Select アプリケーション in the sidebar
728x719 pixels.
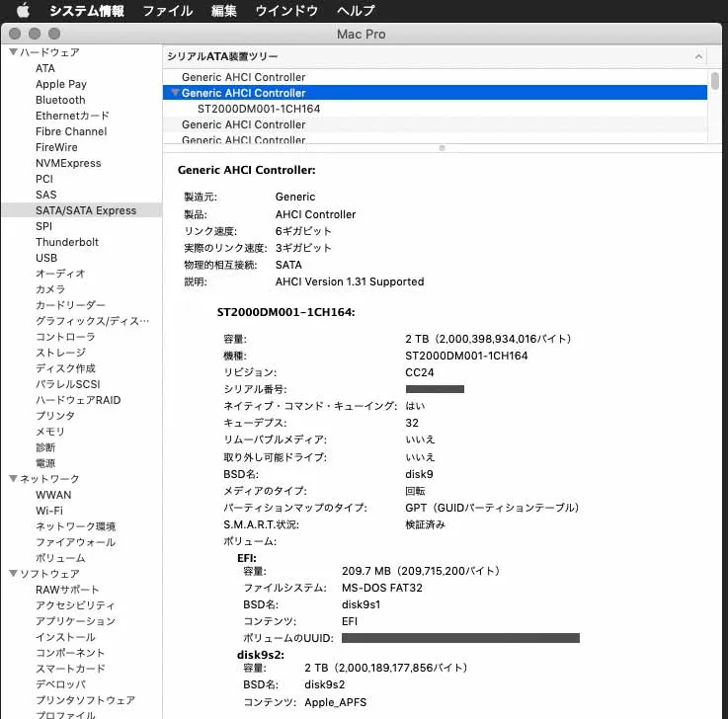coord(75,621)
